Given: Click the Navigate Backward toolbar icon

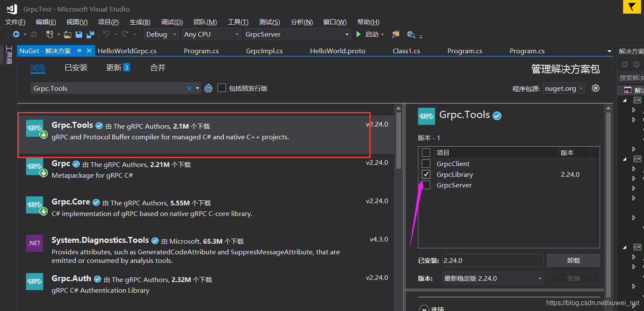Looking at the screenshot, I should [x=16, y=34].
